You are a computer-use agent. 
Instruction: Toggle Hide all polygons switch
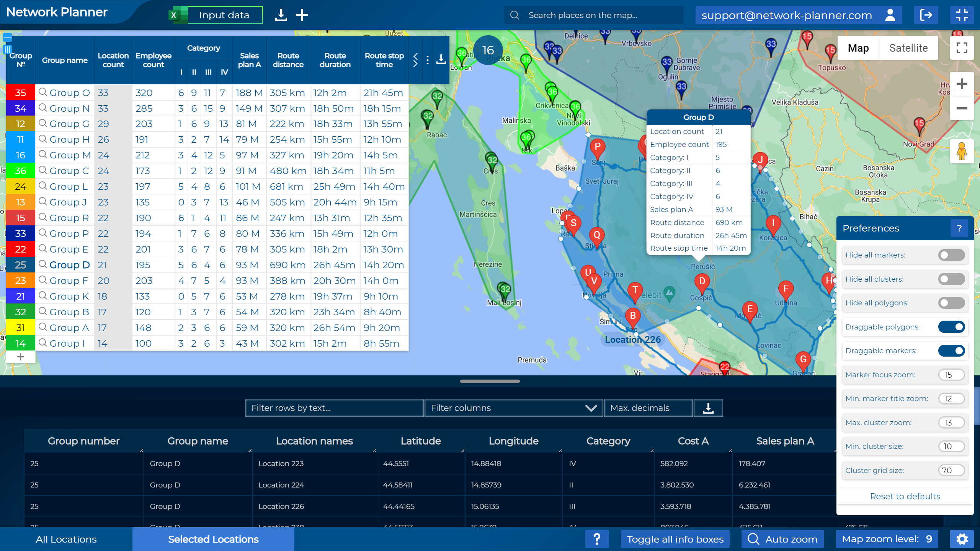pyautogui.click(x=951, y=303)
